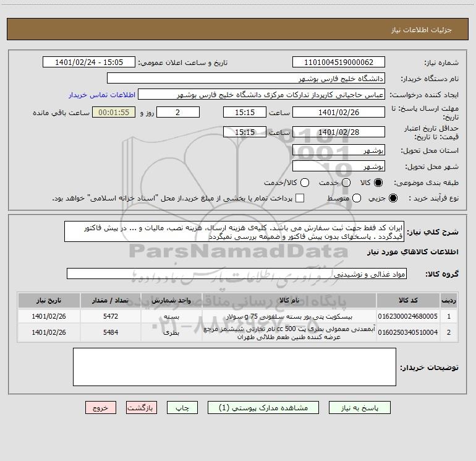This screenshot has width=476, height=461.
Task: Click product code 0160250340510004
Action: (x=408, y=332)
